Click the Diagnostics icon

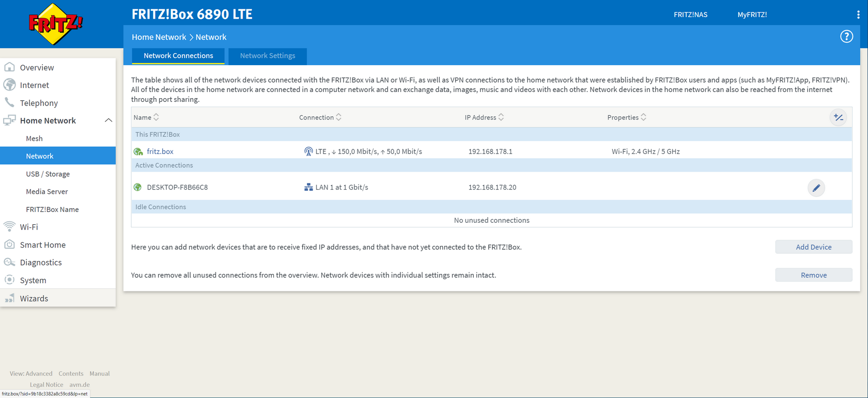9,262
